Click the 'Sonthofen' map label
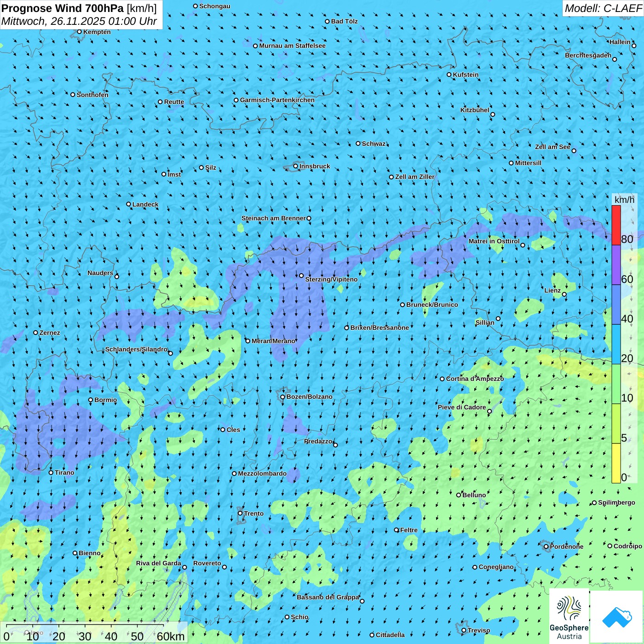The width and height of the screenshot is (644, 644). 92,95
